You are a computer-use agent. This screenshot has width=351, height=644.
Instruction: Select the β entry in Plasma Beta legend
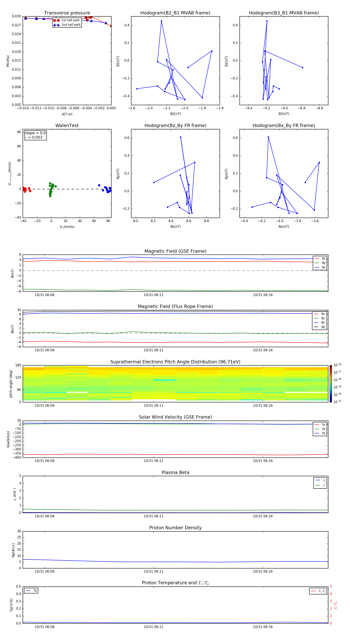pos(320,485)
